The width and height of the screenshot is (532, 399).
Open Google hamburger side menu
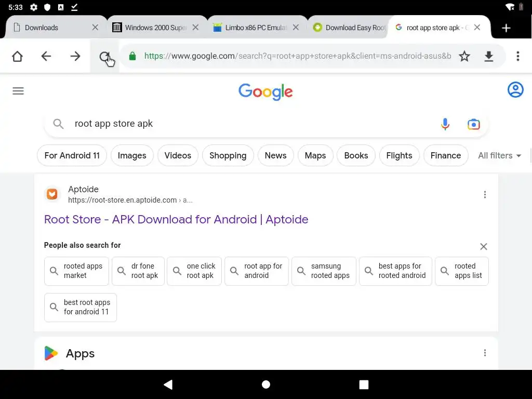tap(18, 91)
